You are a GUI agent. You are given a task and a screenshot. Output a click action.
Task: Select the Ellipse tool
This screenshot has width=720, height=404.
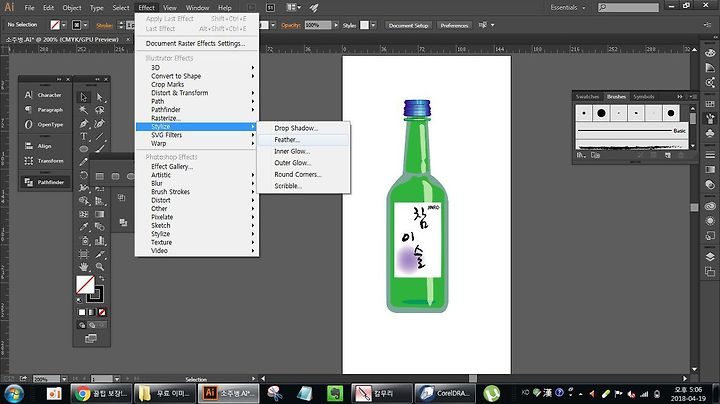(84, 149)
